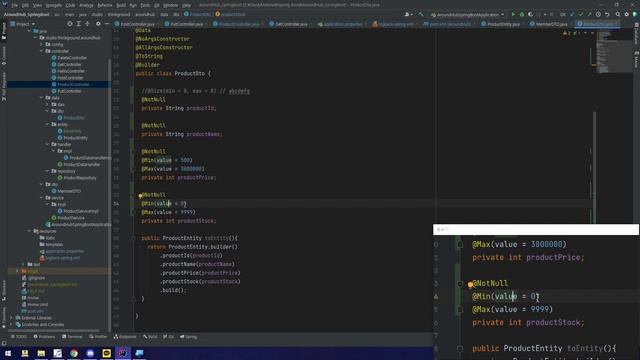This screenshot has height=360, width=640.
Task: Collapse the resources folder
Action: coord(30,231)
